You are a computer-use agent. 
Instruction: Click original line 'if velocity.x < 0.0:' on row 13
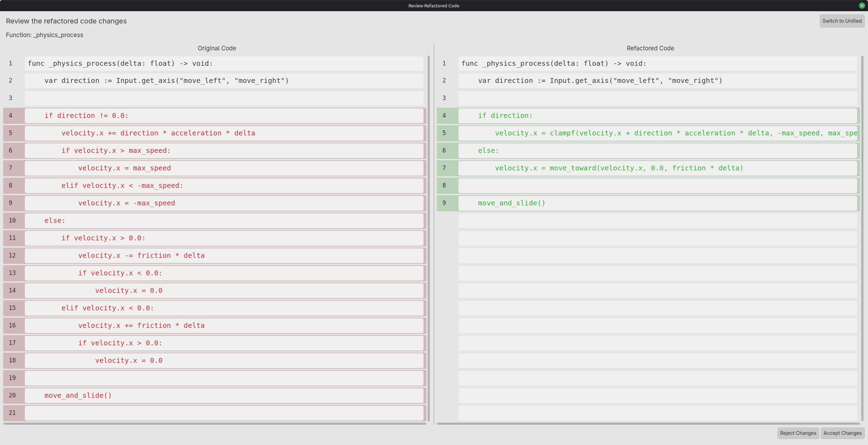224,273
